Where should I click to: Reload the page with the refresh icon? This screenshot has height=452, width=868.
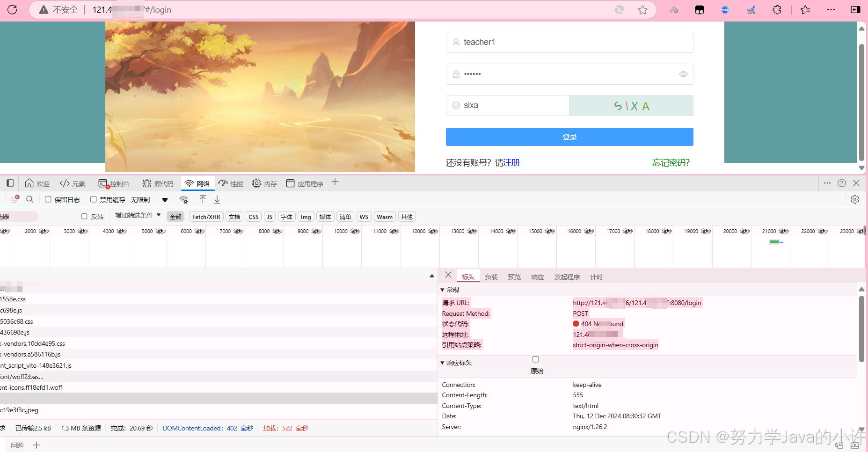point(12,9)
